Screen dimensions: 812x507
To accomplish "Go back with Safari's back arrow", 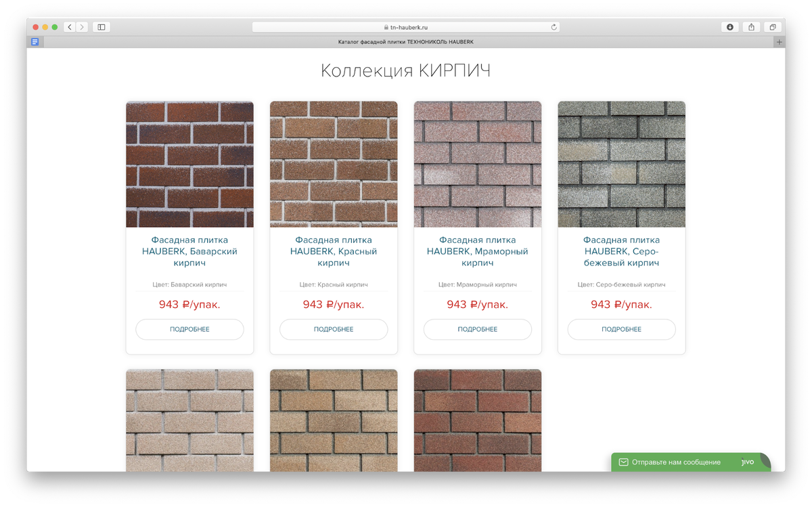I will point(70,27).
